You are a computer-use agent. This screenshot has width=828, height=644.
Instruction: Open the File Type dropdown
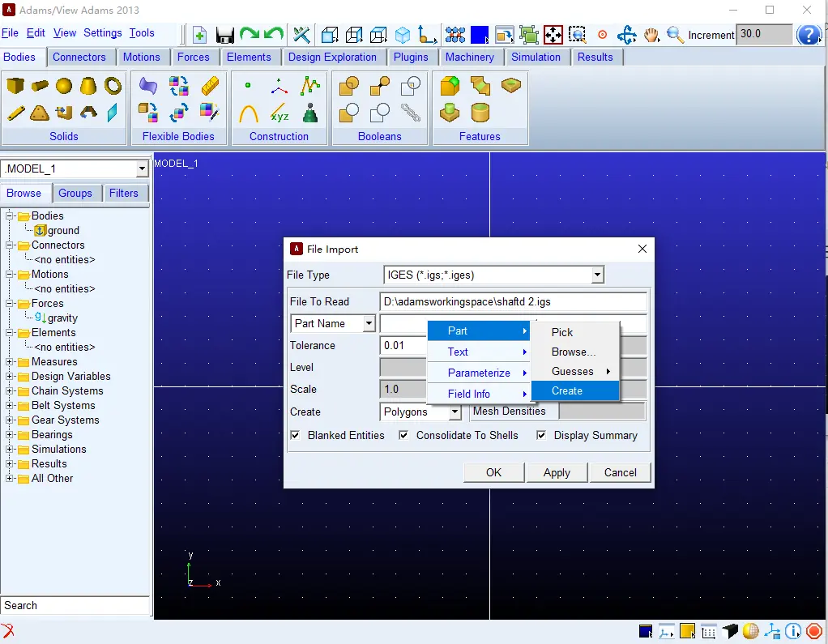click(597, 275)
